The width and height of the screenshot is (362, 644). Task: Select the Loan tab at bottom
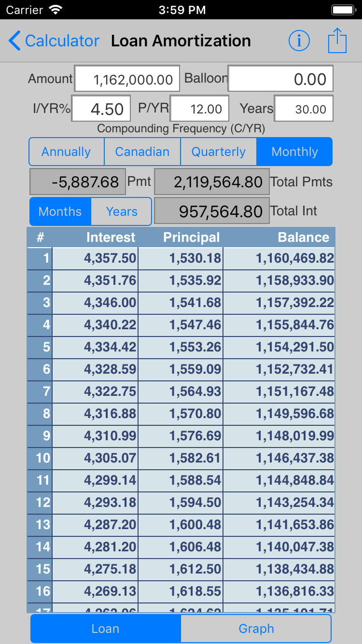[106, 629]
